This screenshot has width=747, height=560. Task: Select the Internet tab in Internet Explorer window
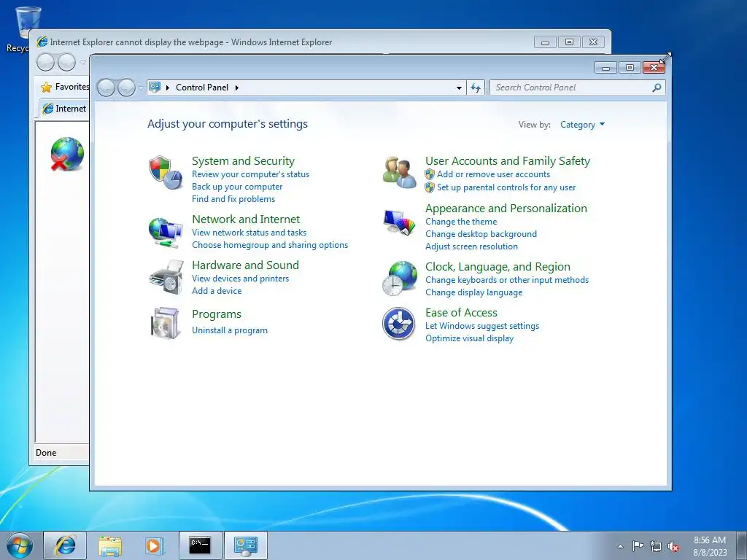coord(64,109)
